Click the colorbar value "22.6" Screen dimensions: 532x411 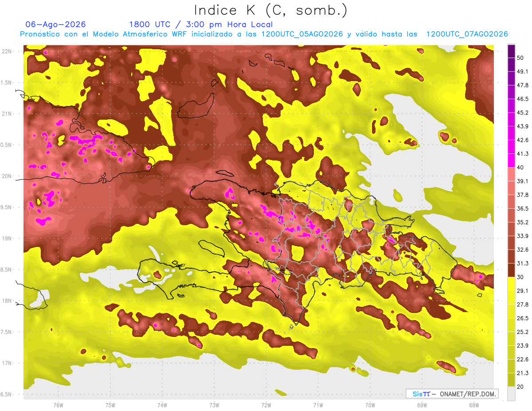point(522,360)
